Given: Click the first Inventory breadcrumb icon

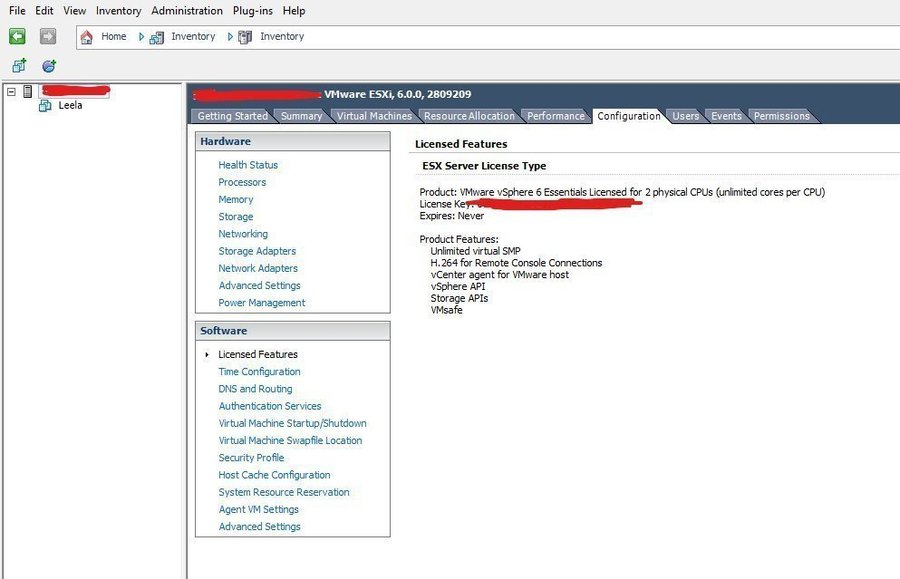Looking at the screenshot, I should 157,37.
